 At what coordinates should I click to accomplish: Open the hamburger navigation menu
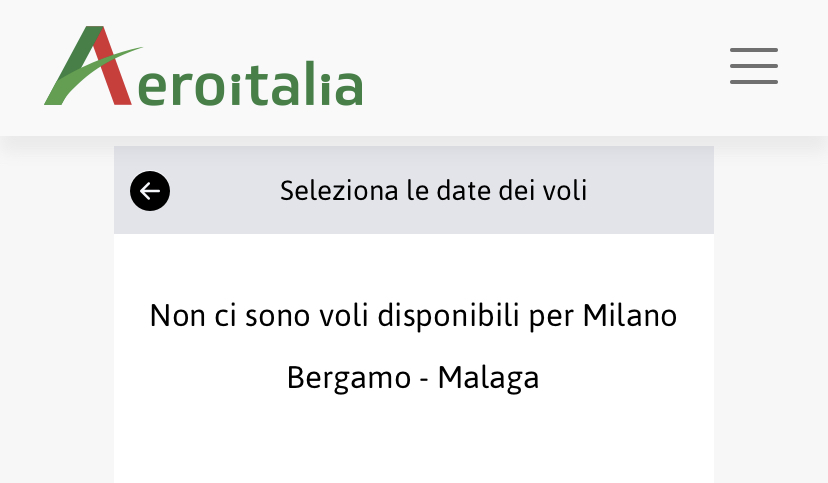coord(753,66)
